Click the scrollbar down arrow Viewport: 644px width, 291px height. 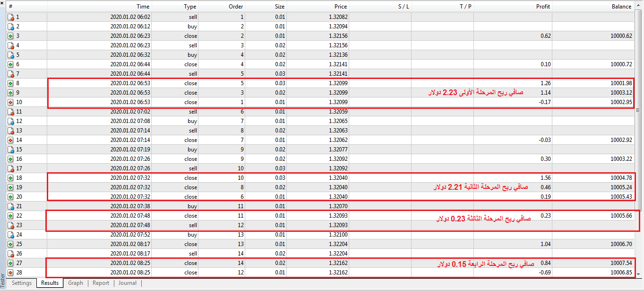[639, 274]
